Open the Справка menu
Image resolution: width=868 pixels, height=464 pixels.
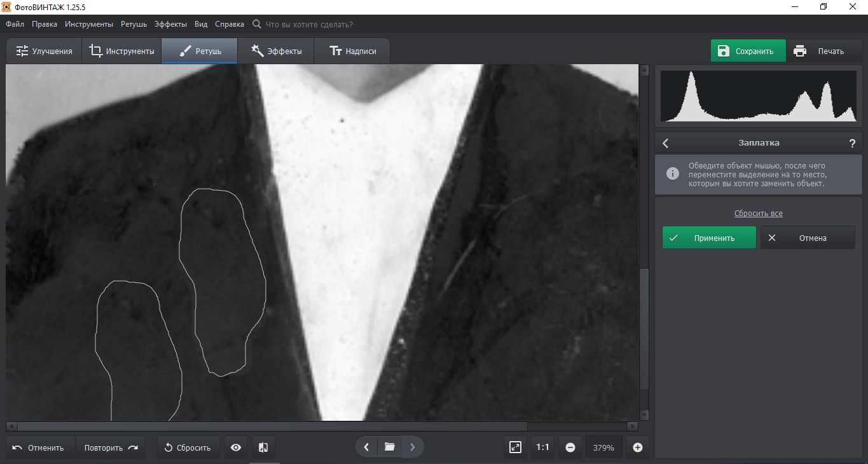point(230,24)
